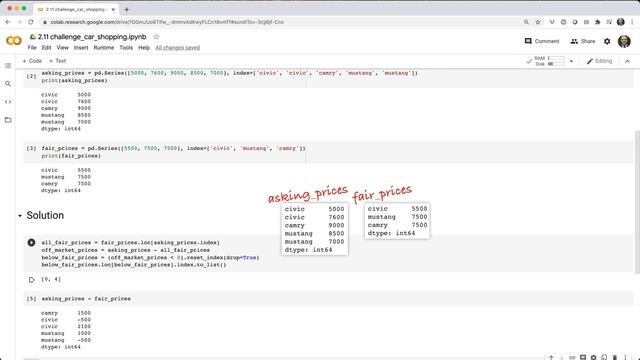Open the Insert menu
640x360 pixels.
(x=81, y=48)
